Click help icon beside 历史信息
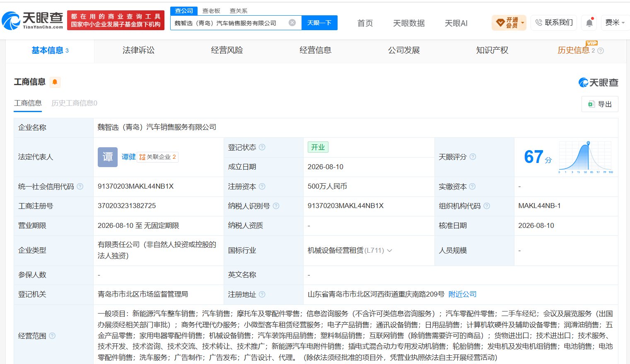The height and width of the screenshot is (364, 630). [601, 51]
